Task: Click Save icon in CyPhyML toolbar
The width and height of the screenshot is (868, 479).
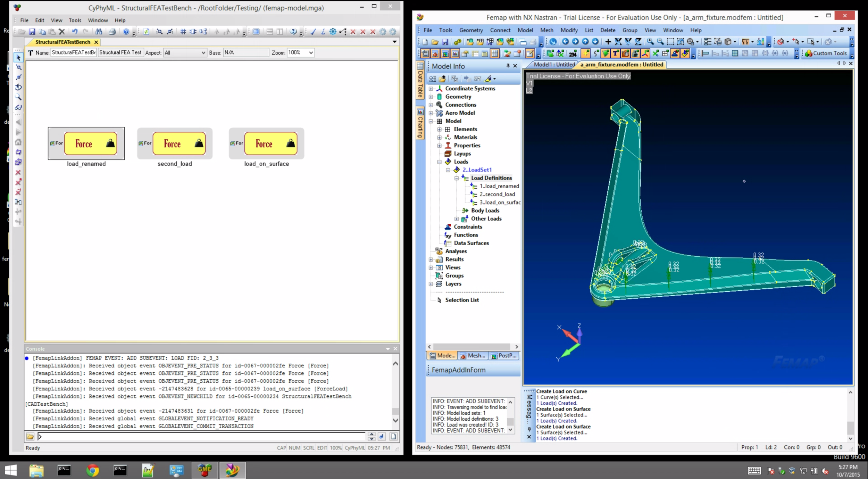Action: [32, 32]
